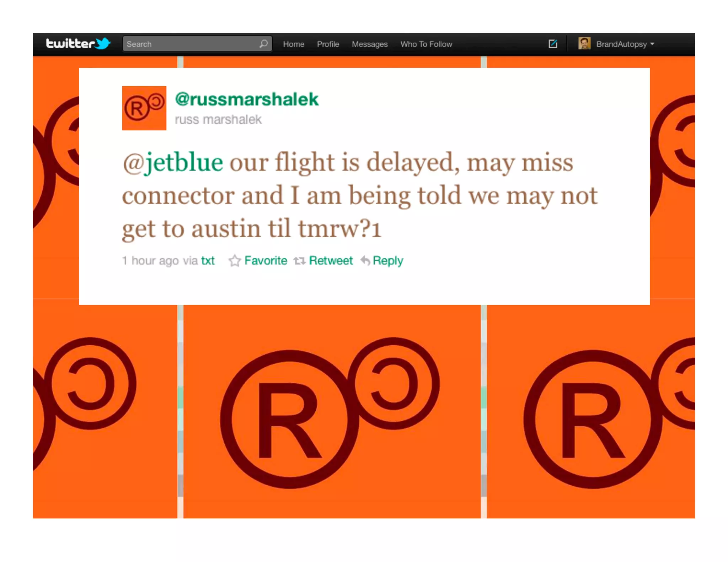This screenshot has height=562, width=728.
Task: Open the @russmarshalek username link
Action: [247, 99]
